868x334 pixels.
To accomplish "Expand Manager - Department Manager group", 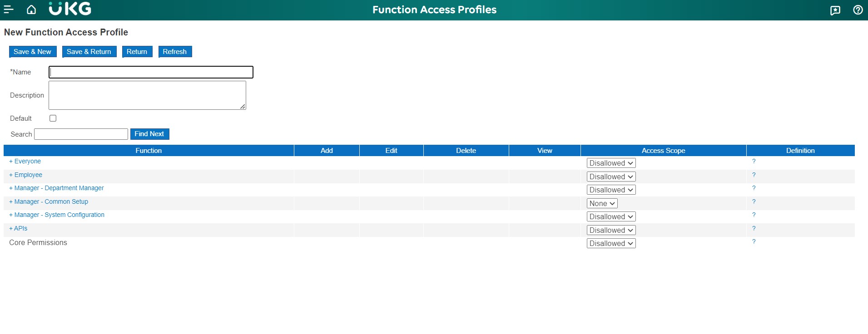I will [x=56, y=188].
